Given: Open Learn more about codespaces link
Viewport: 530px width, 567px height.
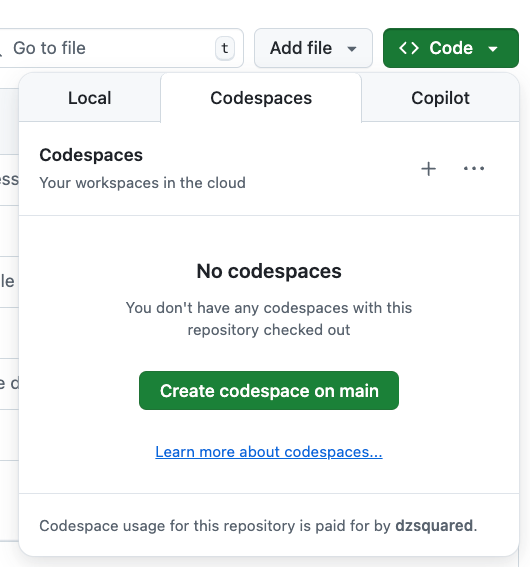Looking at the screenshot, I should tap(269, 452).
